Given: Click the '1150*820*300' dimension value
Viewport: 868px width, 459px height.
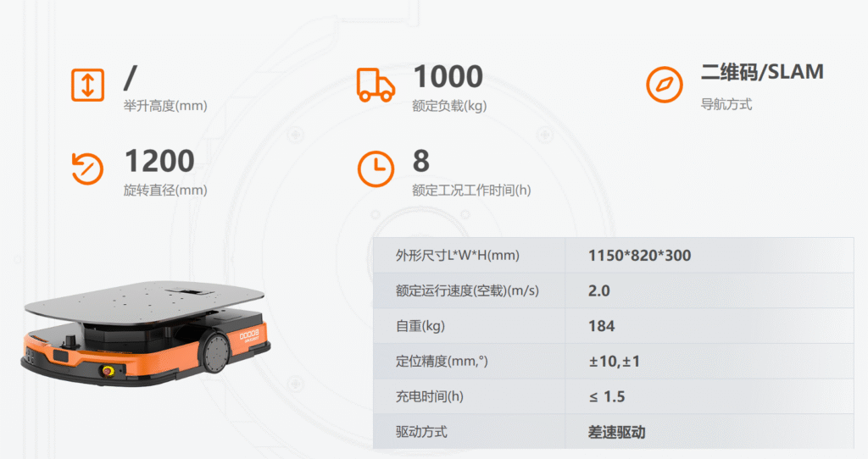Looking at the screenshot, I should [x=639, y=256].
